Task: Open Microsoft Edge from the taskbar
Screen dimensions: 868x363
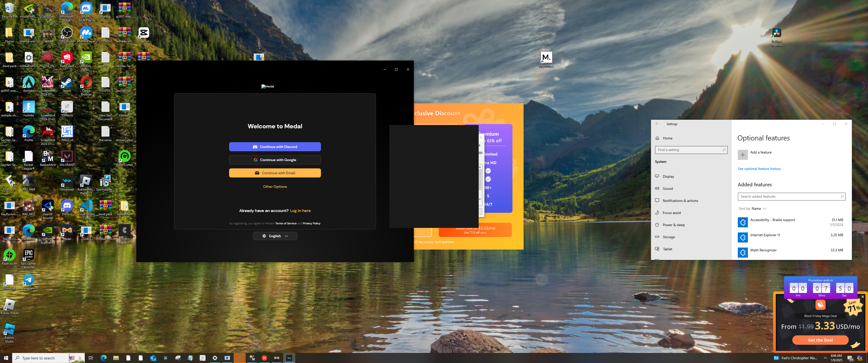Action: coord(103,358)
